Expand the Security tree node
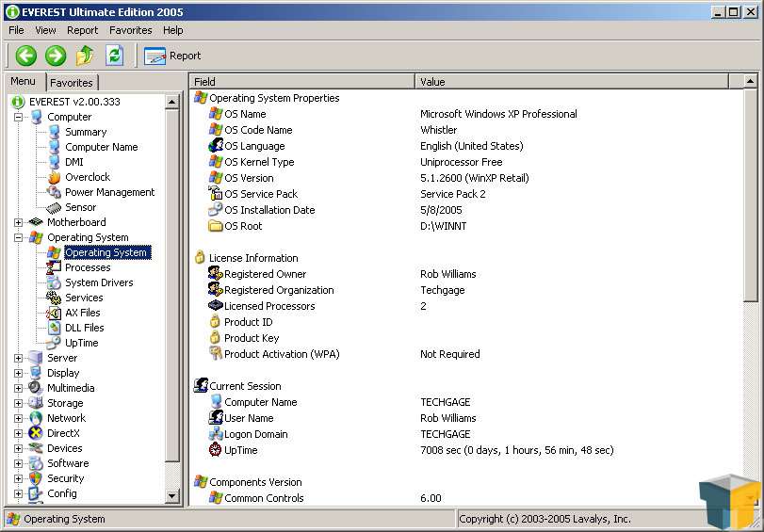The image size is (764, 532). [x=18, y=479]
